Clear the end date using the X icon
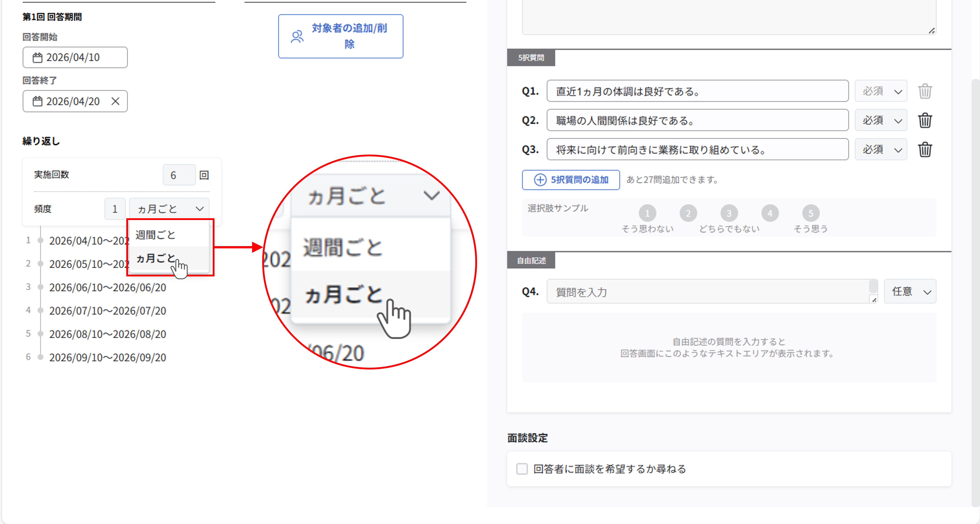Image resolution: width=980 pixels, height=524 pixels. pos(116,101)
